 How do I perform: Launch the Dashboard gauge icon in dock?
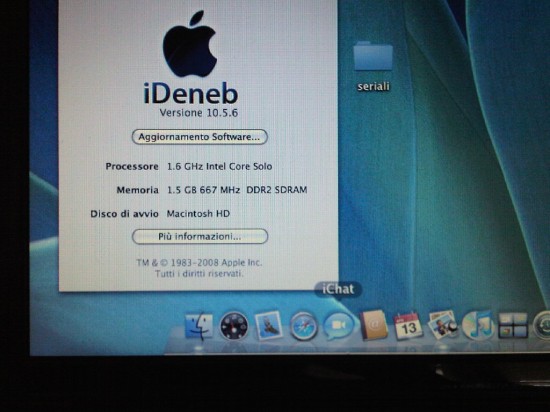click(x=234, y=326)
